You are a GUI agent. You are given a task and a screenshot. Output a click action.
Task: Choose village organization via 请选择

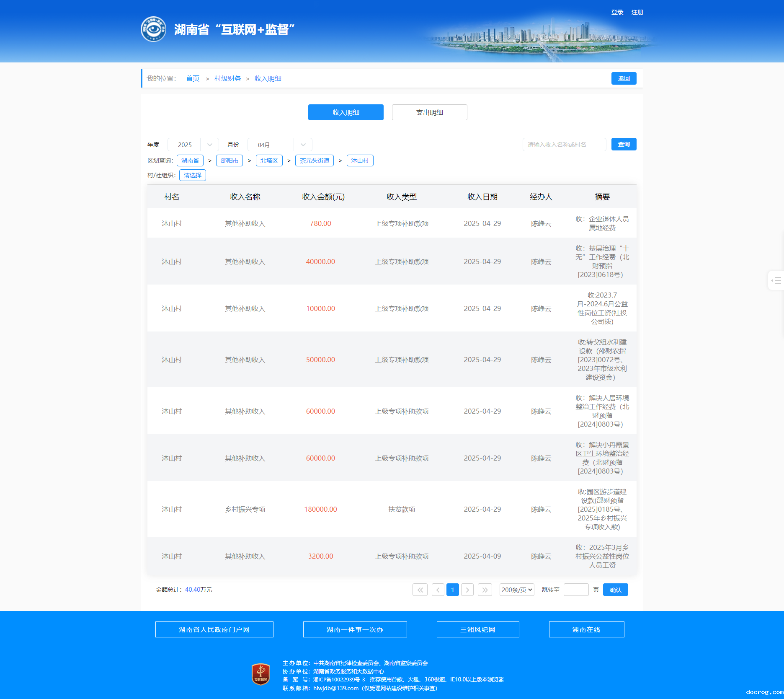[x=192, y=175]
